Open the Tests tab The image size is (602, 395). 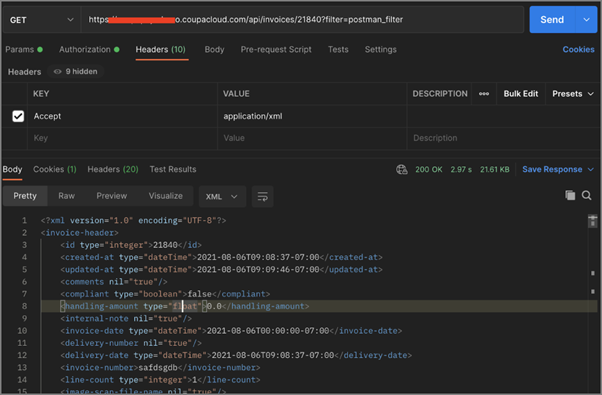(338, 50)
